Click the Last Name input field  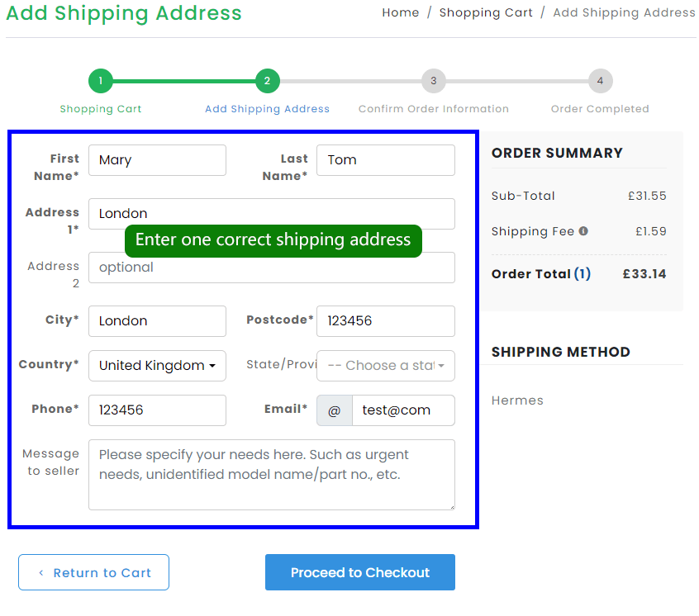point(385,160)
